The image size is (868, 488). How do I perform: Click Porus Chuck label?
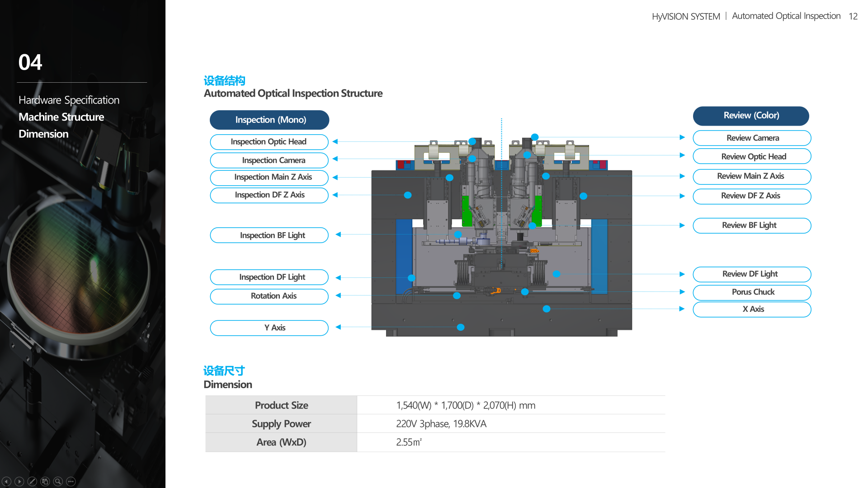click(752, 292)
